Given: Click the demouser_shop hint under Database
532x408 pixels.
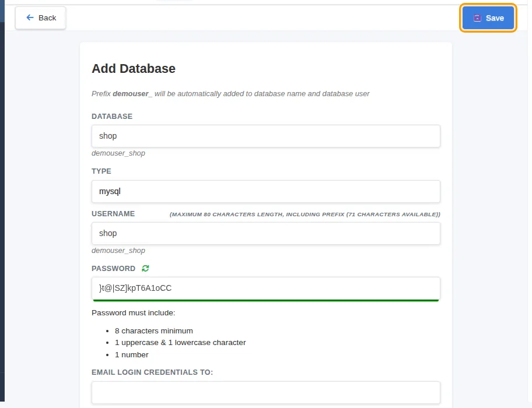Looking at the screenshot, I should click(118, 153).
